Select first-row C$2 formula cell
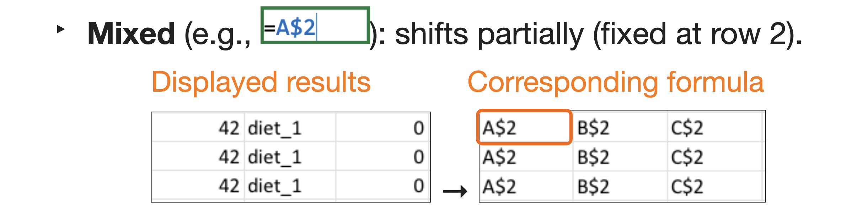The height and width of the screenshot is (209, 868). [x=714, y=128]
